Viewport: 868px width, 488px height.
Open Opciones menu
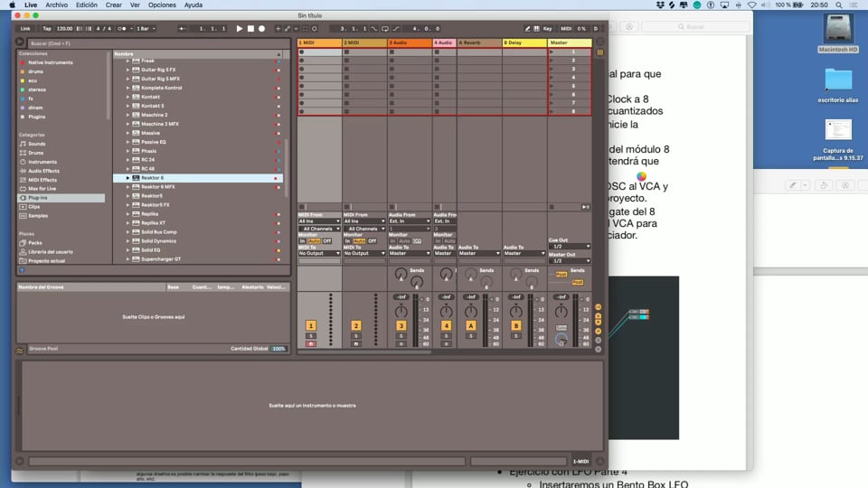(x=162, y=5)
